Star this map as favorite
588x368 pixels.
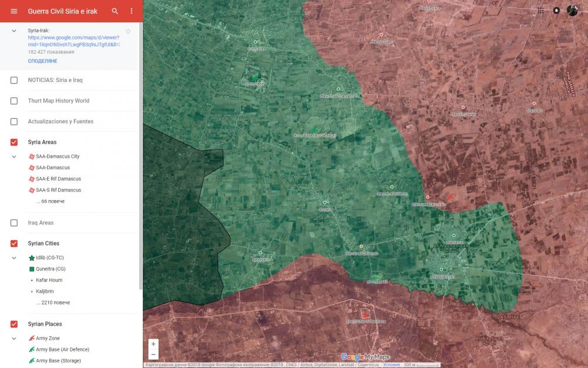pos(128,31)
